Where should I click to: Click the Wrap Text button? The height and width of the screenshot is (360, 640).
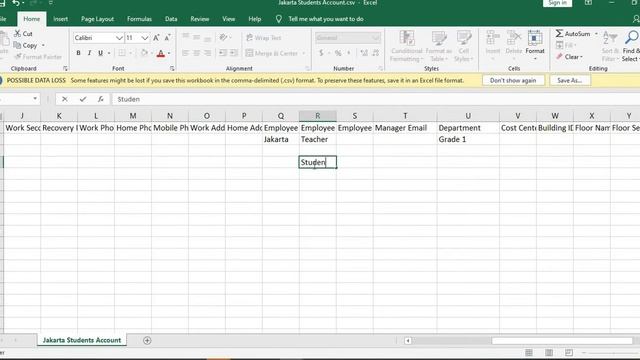coord(264,38)
